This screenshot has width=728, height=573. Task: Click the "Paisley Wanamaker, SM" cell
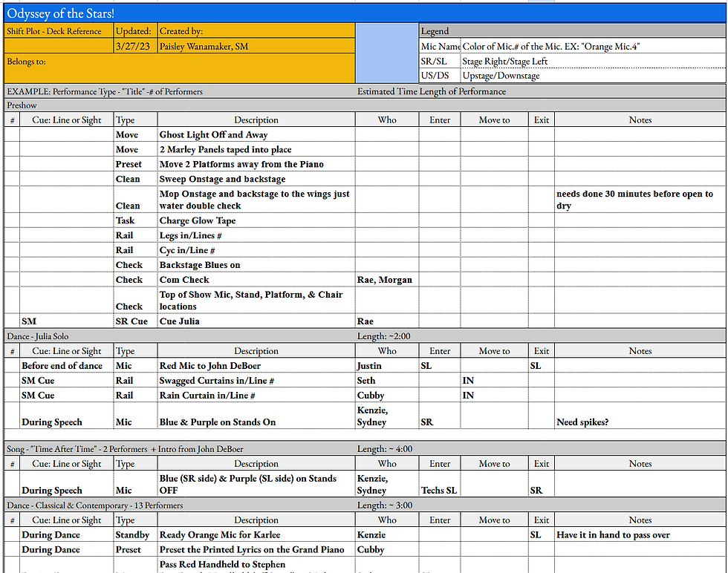(256, 46)
